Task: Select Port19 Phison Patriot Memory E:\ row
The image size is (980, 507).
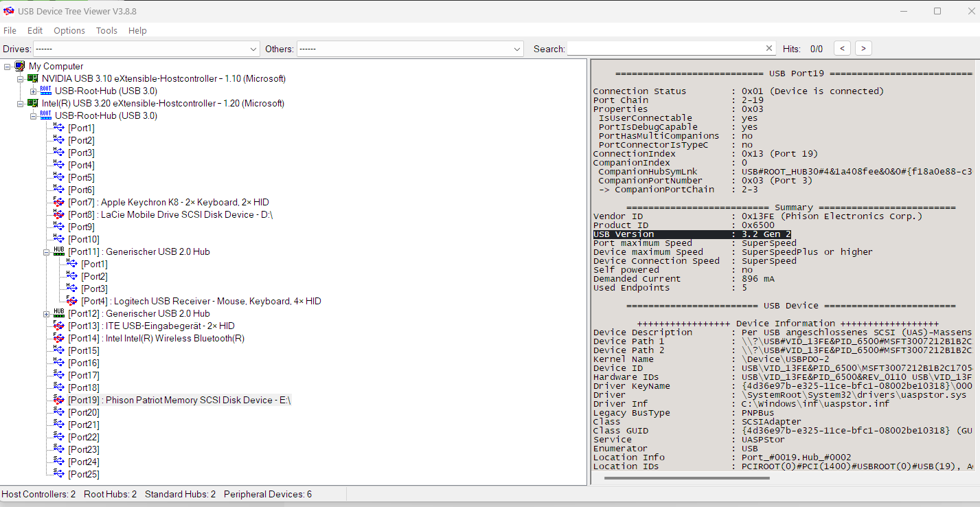Action: [180, 401]
